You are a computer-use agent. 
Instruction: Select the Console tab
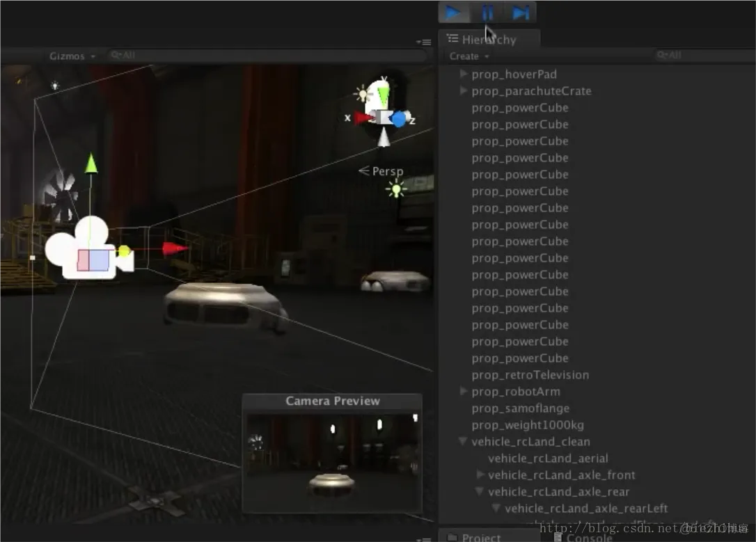(583, 538)
